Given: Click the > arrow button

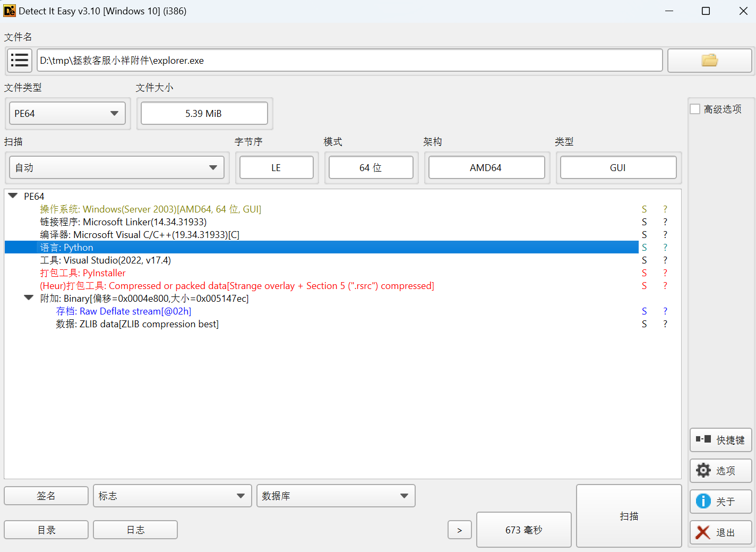Looking at the screenshot, I should click(x=460, y=530).
